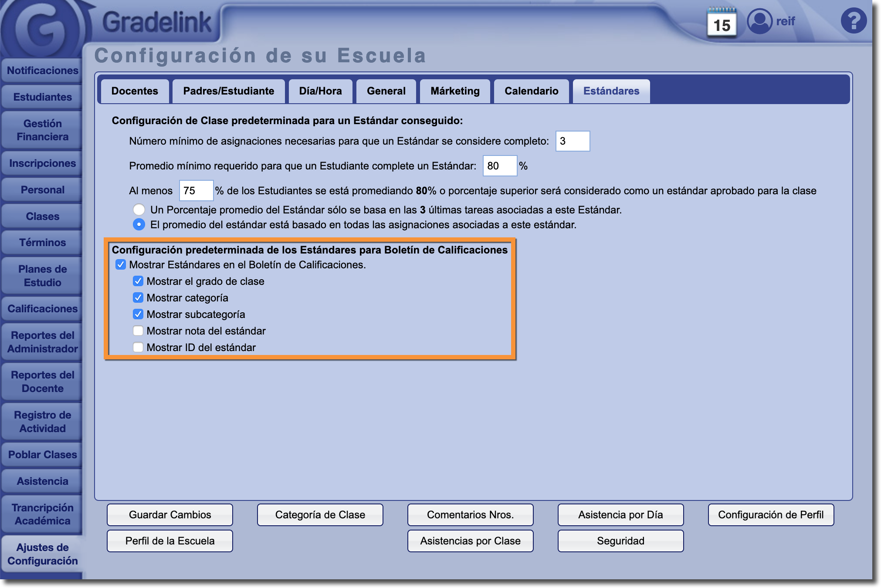Switch to the Docentes tab
Viewport: 881px width, 588px height.
(x=135, y=91)
